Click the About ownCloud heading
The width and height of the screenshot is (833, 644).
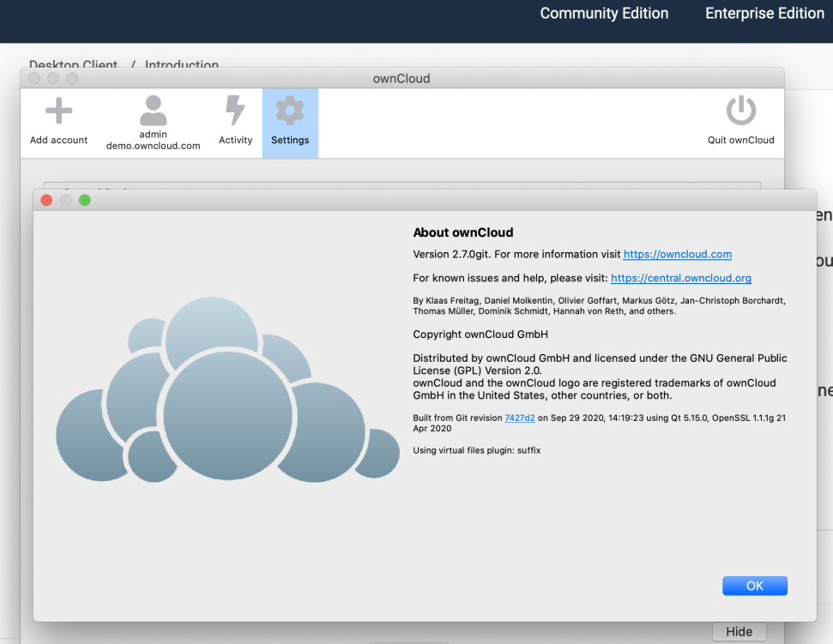click(x=463, y=232)
